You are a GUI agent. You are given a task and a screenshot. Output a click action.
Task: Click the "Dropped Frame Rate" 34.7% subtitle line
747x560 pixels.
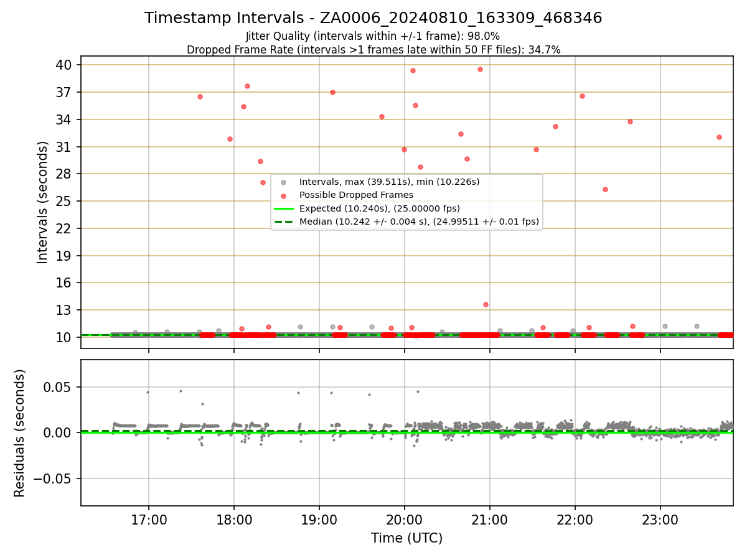coord(374,50)
